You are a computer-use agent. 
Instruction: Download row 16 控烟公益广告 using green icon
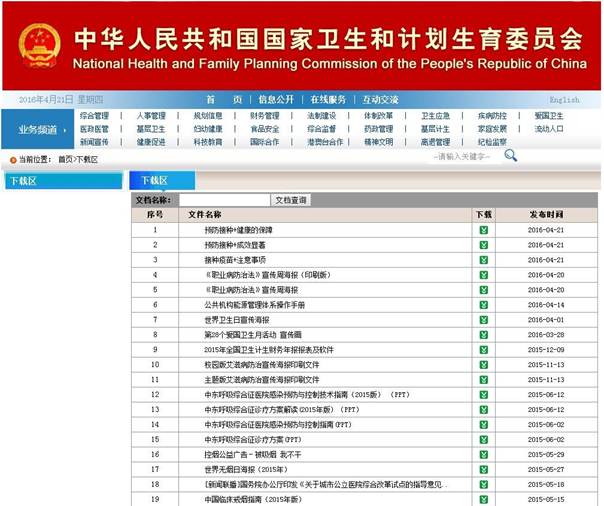pos(484,454)
